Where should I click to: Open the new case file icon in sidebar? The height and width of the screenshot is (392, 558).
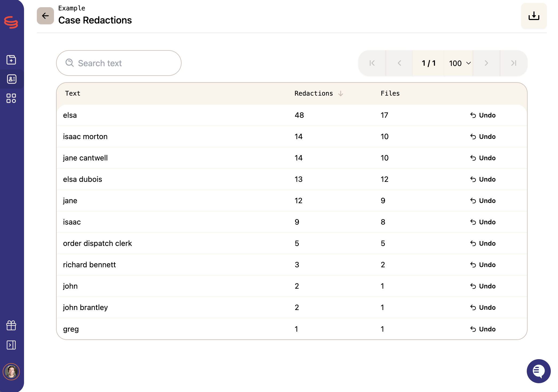point(11,60)
